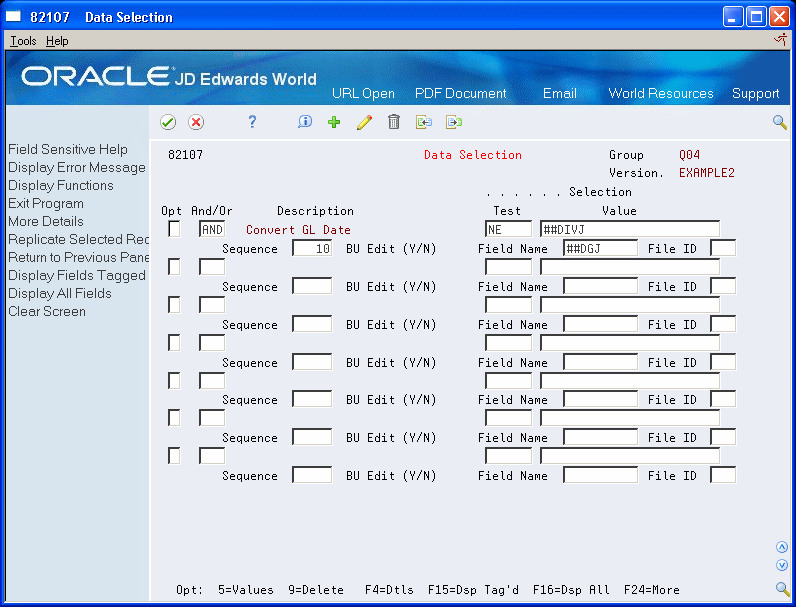
Task: Click the Field Name field containing ##DGJ
Action: (x=600, y=248)
